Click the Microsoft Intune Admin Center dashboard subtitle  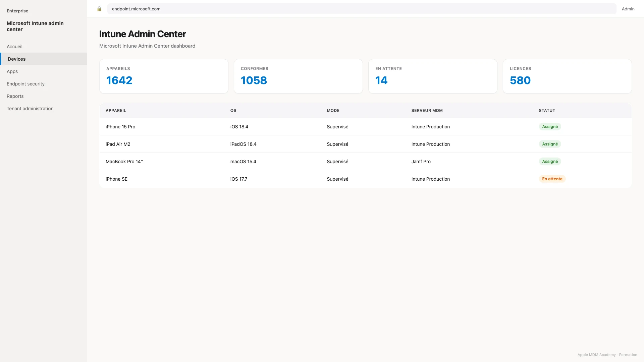[147, 46]
